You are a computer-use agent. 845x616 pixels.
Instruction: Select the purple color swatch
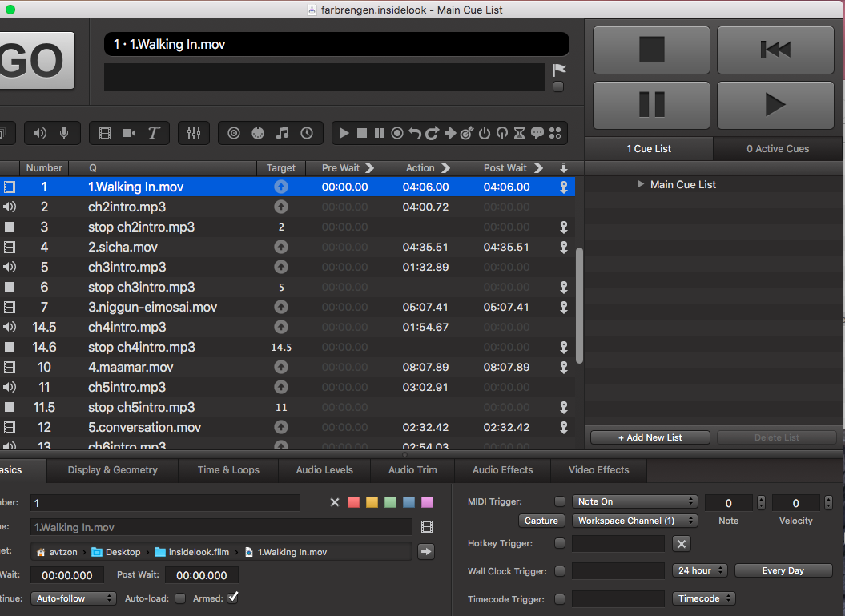point(428,502)
